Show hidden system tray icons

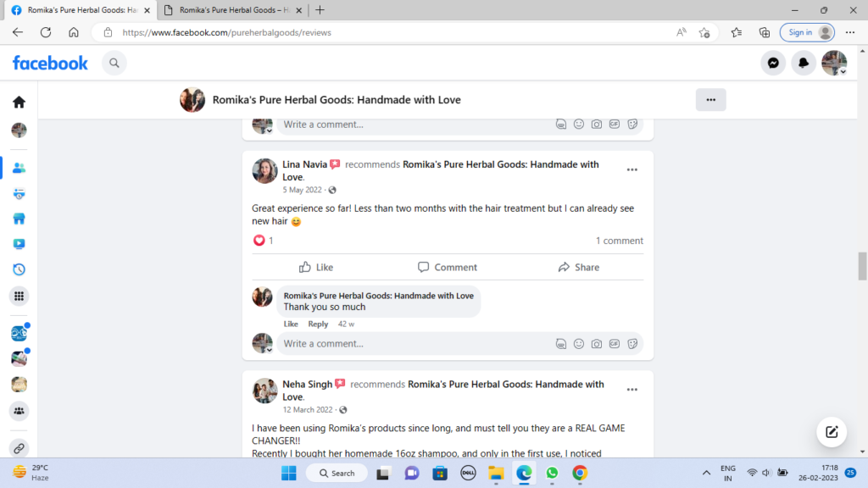(x=706, y=473)
